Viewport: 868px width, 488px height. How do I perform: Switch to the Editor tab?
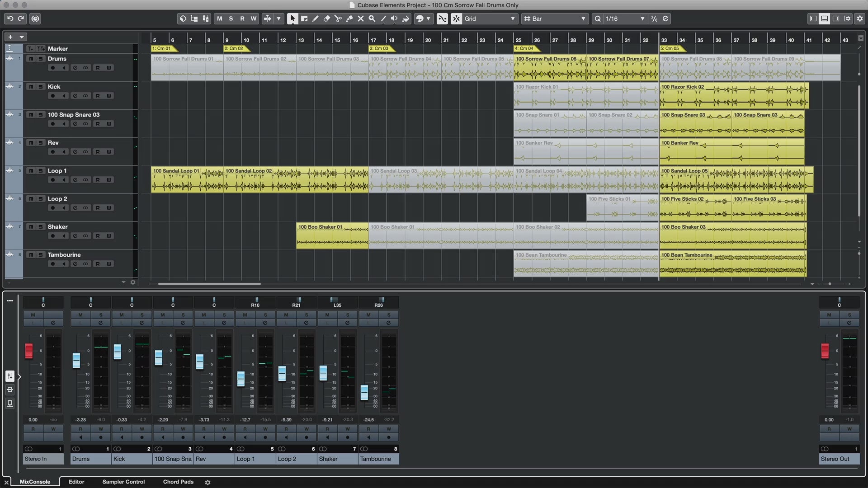(x=76, y=482)
